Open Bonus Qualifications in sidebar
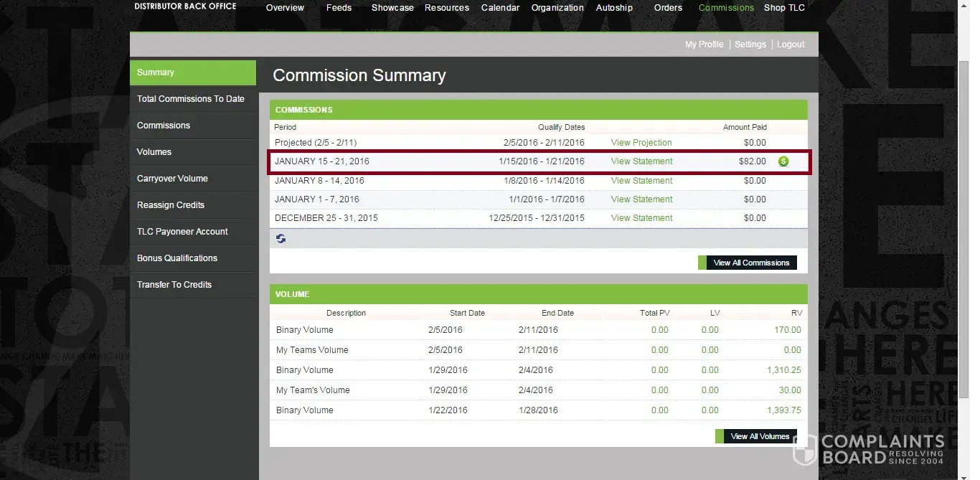 [x=177, y=258]
